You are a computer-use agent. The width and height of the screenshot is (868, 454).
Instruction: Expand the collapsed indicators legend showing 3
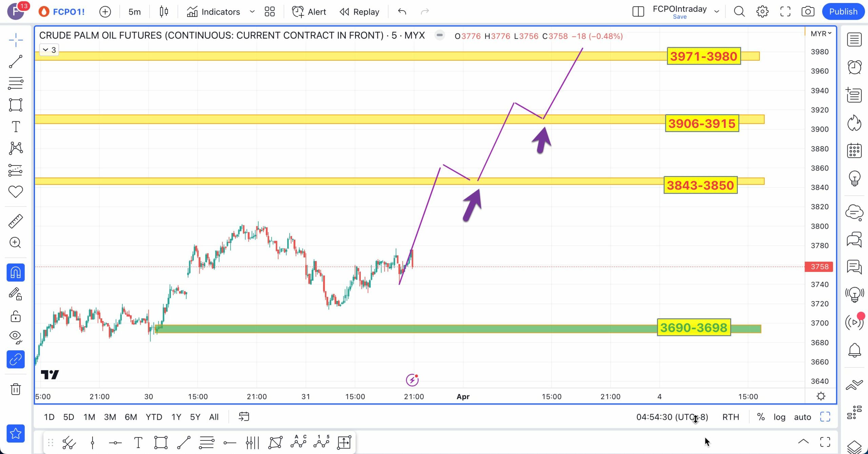tap(49, 50)
